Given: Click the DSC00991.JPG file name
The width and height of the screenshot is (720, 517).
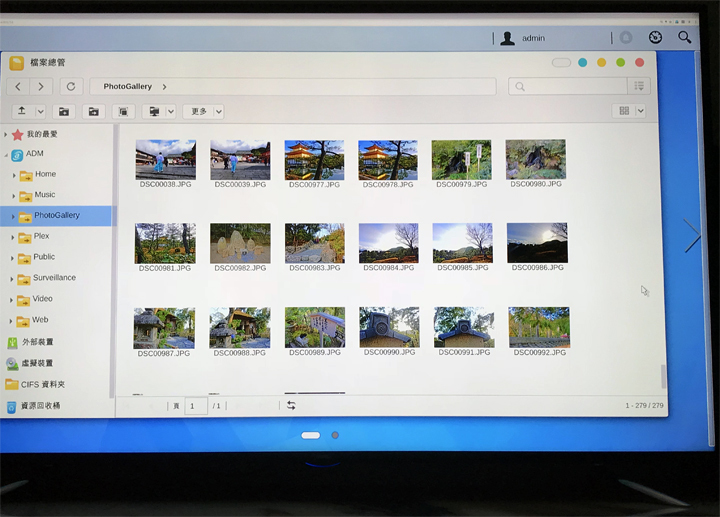Looking at the screenshot, I should [464, 352].
